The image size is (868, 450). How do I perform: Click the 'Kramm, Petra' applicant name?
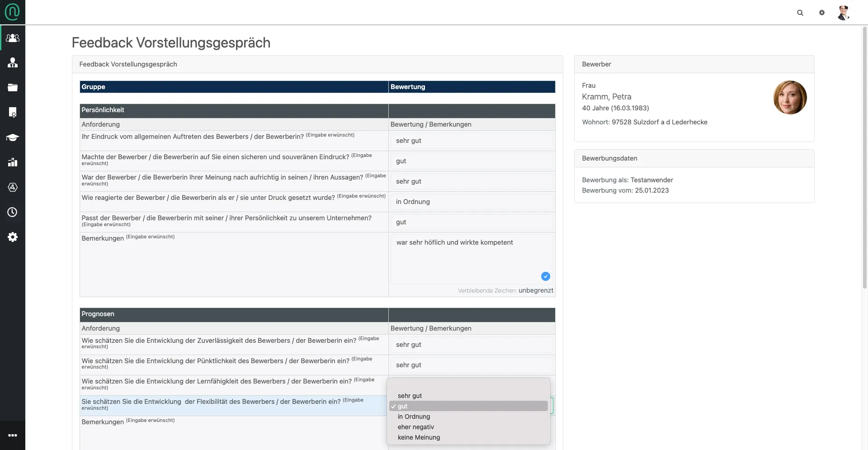[607, 97]
